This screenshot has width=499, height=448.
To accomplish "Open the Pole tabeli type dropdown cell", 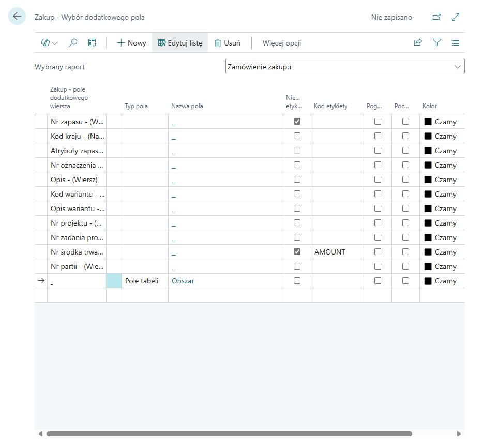I will point(144,281).
